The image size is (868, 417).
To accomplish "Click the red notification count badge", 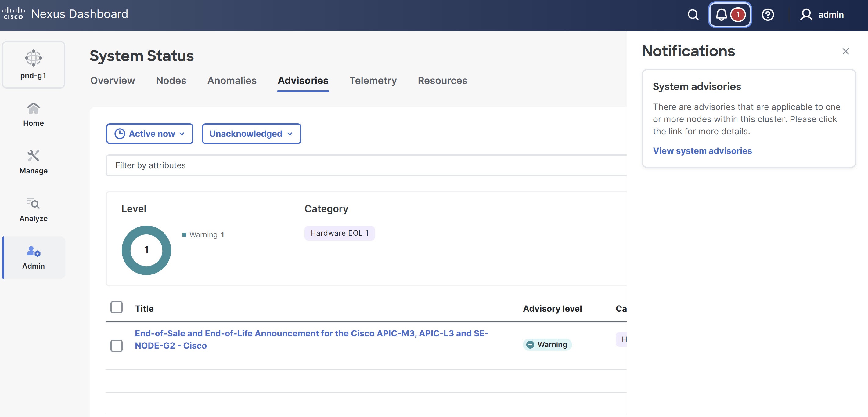I will tap(738, 14).
